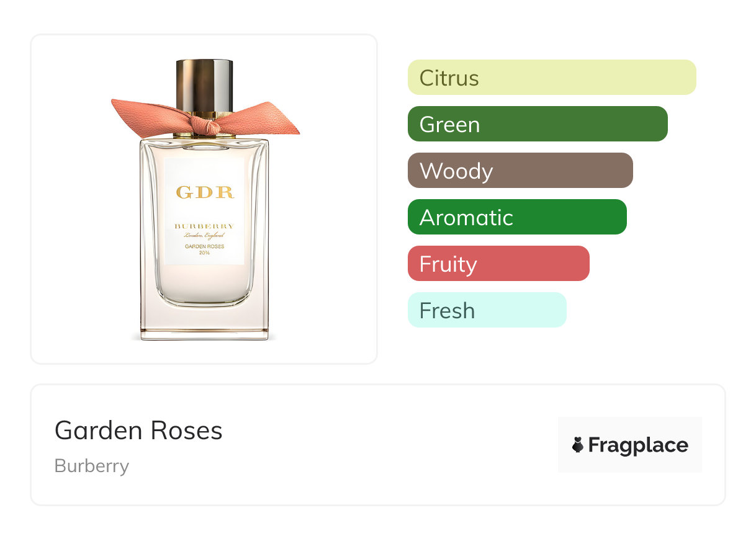Select the Green accord bar

(x=538, y=124)
